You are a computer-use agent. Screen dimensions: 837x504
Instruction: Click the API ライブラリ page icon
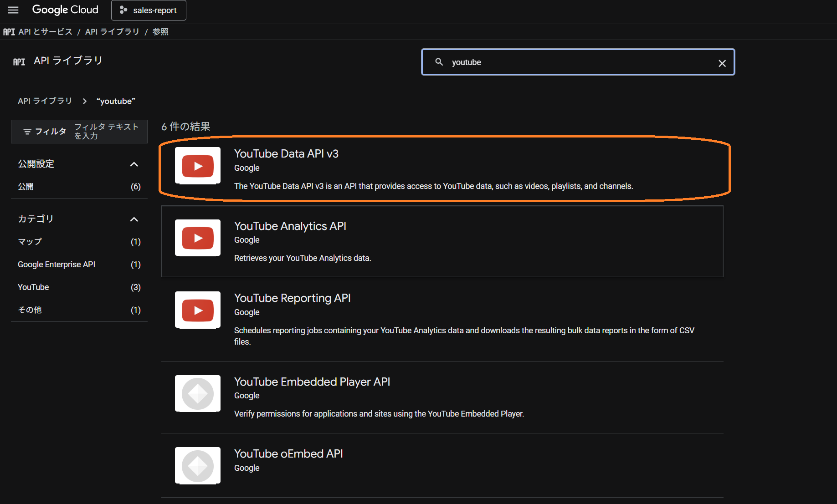click(19, 61)
